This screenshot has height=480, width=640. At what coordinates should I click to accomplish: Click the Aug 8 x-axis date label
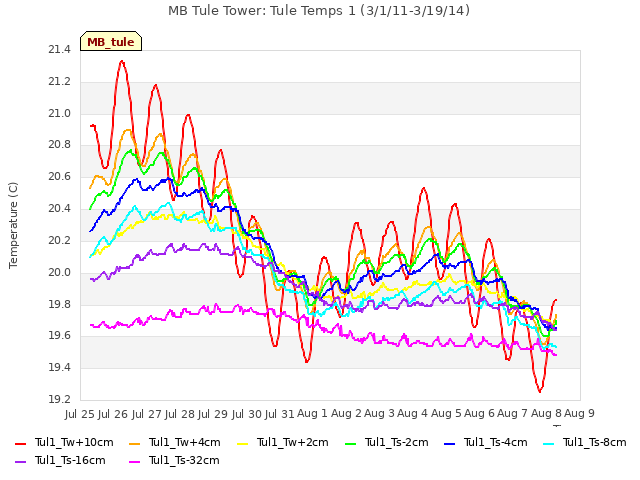click(546, 414)
